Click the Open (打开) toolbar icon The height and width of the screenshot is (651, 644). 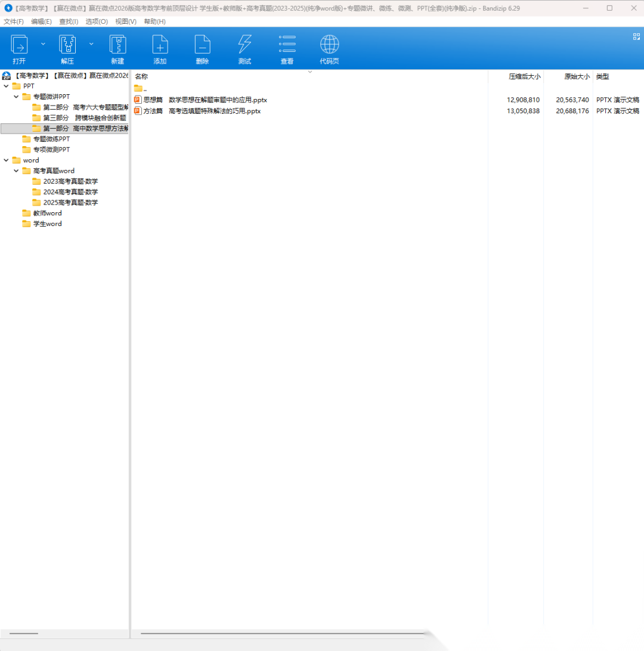19,45
